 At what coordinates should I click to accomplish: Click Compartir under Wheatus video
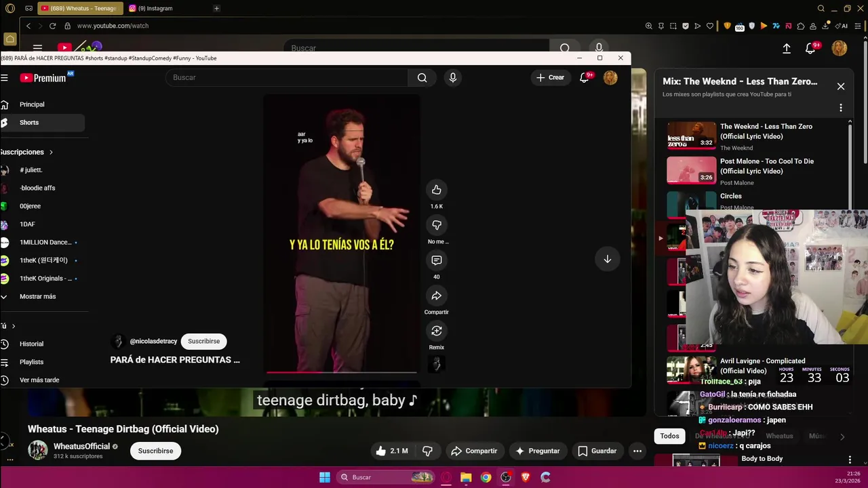[475, 451]
